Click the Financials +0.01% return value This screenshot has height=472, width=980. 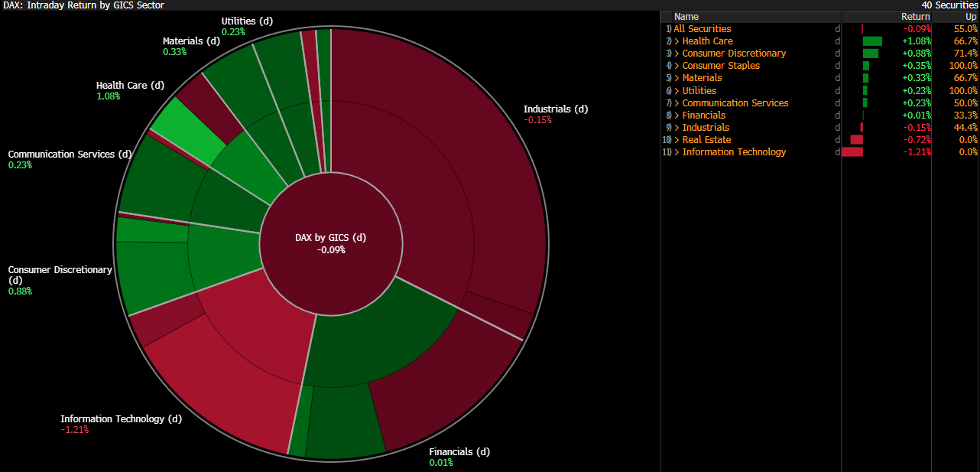pos(916,115)
